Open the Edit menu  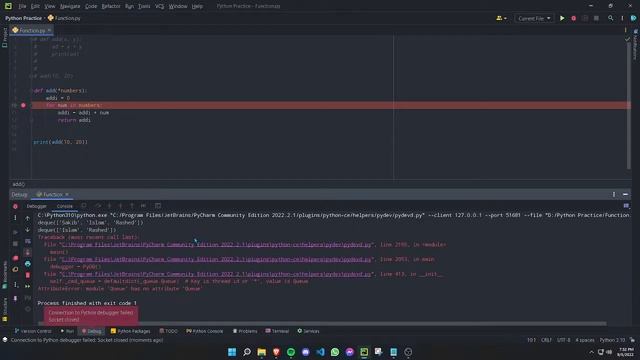click(x=35, y=6)
